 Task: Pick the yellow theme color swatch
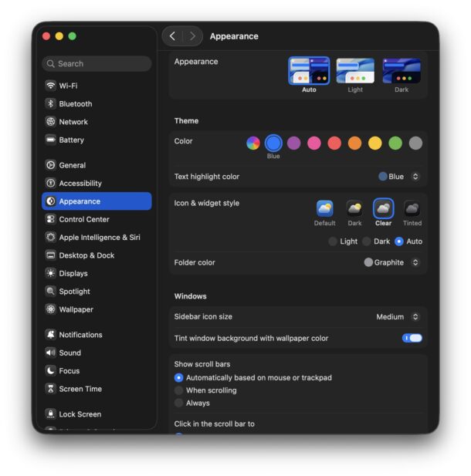(375, 143)
